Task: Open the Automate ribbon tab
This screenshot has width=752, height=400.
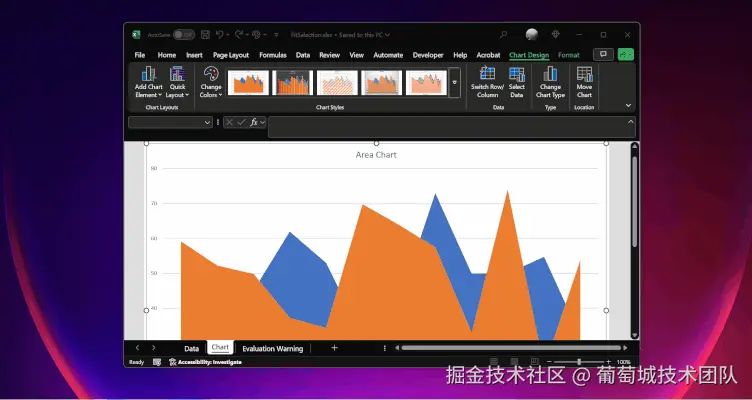Action: click(388, 55)
